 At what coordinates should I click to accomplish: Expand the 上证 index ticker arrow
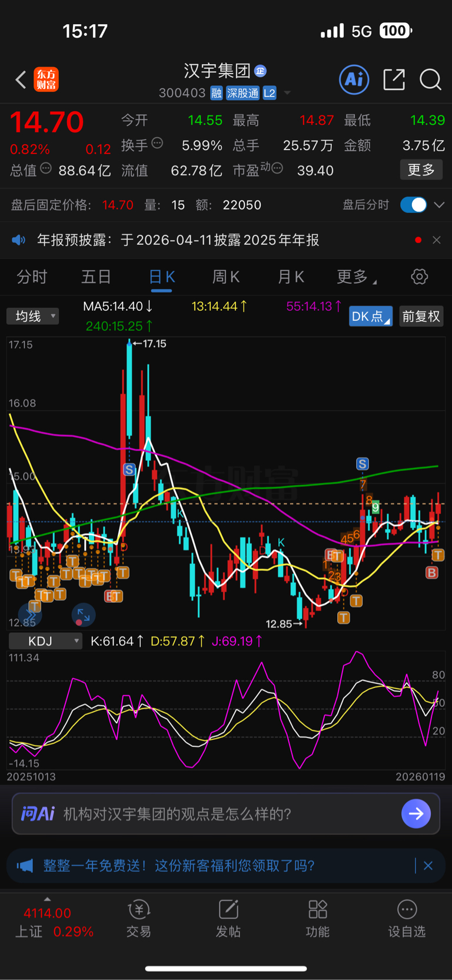point(47,899)
